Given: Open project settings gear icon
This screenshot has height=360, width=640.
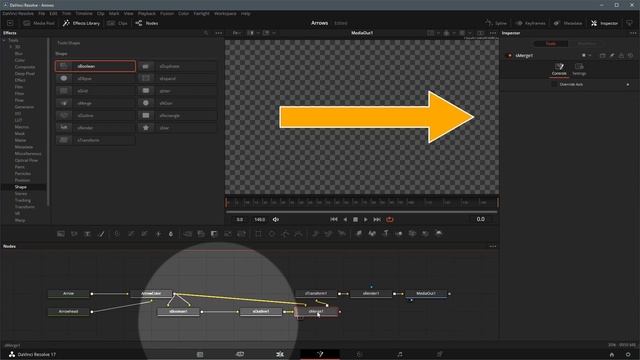Looking at the screenshot, I should tap(628, 355).
